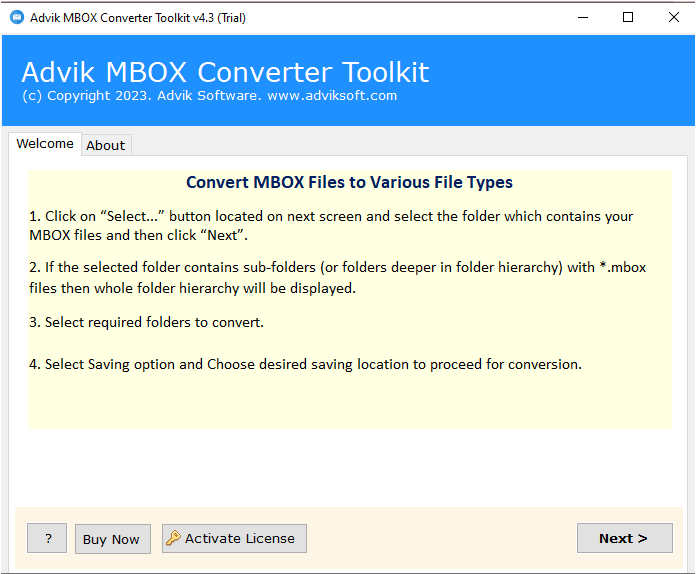This screenshot has height=574, width=698.
Task: Maximize the Advik MBOX Converter window
Action: tap(628, 17)
